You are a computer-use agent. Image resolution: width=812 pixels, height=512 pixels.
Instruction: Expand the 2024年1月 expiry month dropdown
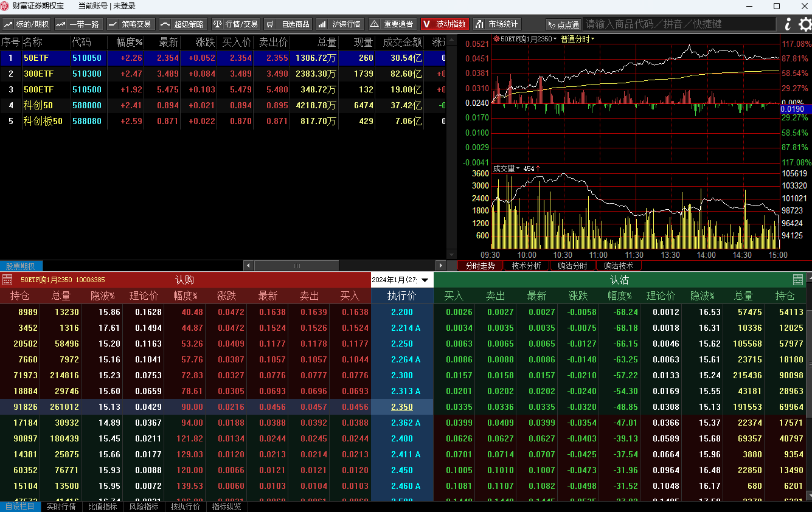[x=402, y=280]
